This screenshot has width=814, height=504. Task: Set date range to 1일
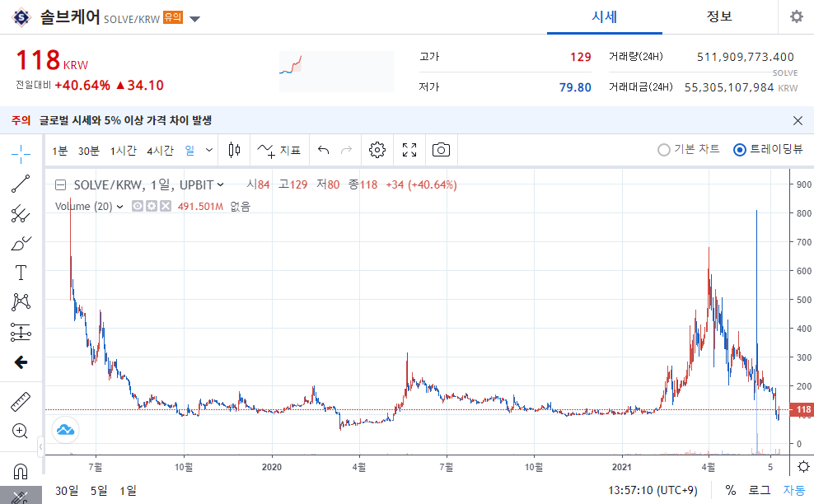click(128, 490)
